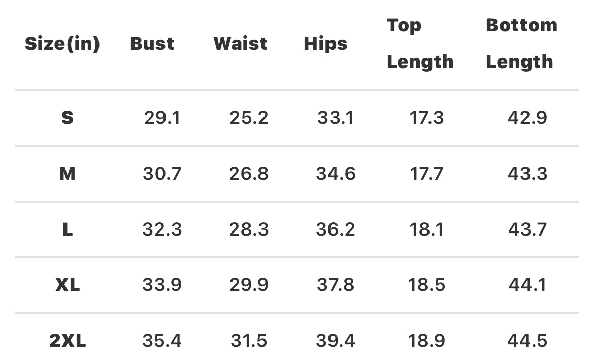The image size is (594, 364).
Task: Select the 26.8 waist value for M
Action: [x=248, y=174]
